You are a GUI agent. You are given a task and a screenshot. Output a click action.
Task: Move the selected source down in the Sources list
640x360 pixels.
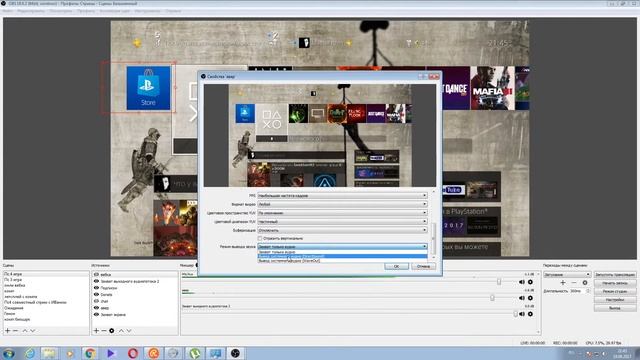tap(129, 331)
